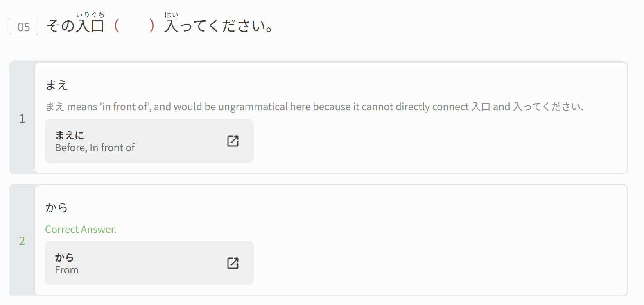Click the まえに bold title in card
Screen dimensions: 644x305
[70, 135]
